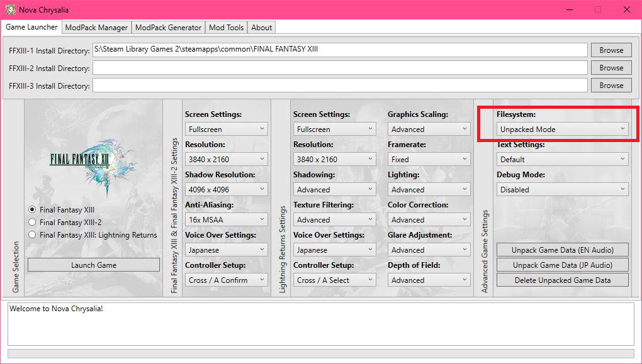
Task: Click the Final Fantasy XIII logo image
Action: click(93, 168)
